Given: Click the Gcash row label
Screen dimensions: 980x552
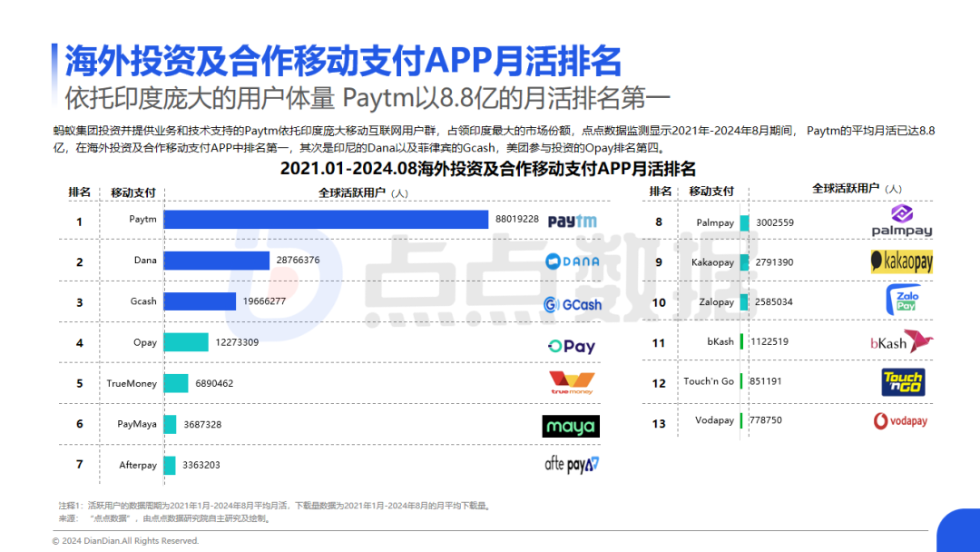Looking at the screenshot, I should [x=143, y=301].
